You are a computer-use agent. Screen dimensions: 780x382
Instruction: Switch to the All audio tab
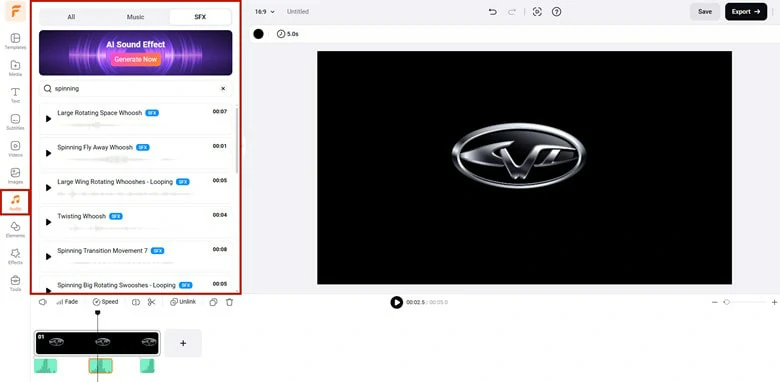tap(71, 17)
